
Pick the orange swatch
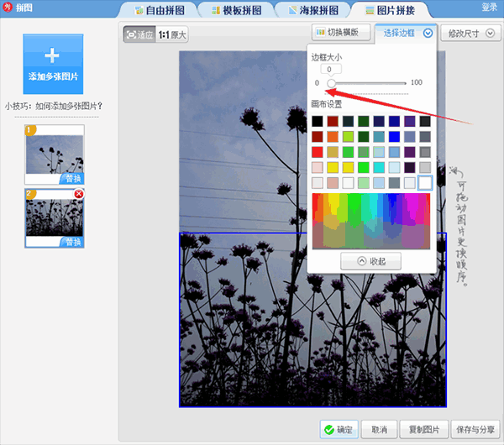[x=333, y=137]
